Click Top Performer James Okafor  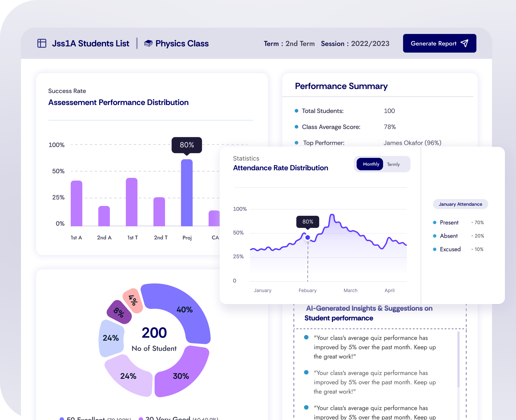(412, 143)
